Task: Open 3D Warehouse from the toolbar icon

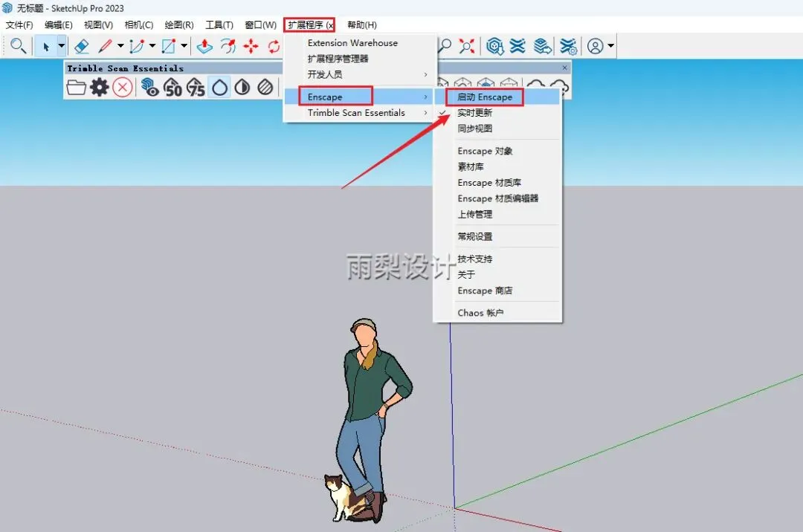Action: pyautogui.click(x=494, y=46)
